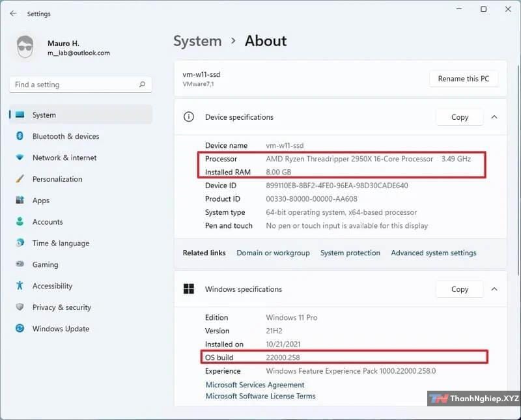Image resolution: width=521 pixels, height=420 pixels.
Task: Open Mauro H. profile avatar
Action: [25, 47]
